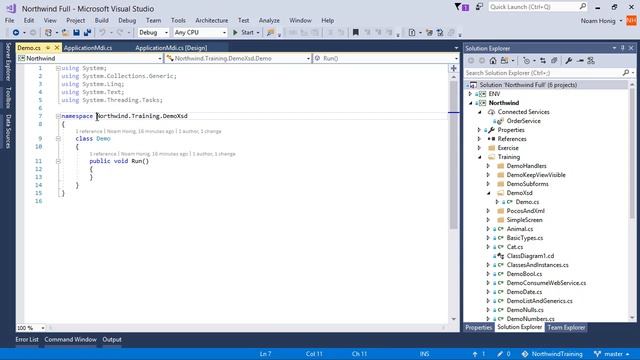
Task: Click the NH user account badge
Action: point(631,20)
